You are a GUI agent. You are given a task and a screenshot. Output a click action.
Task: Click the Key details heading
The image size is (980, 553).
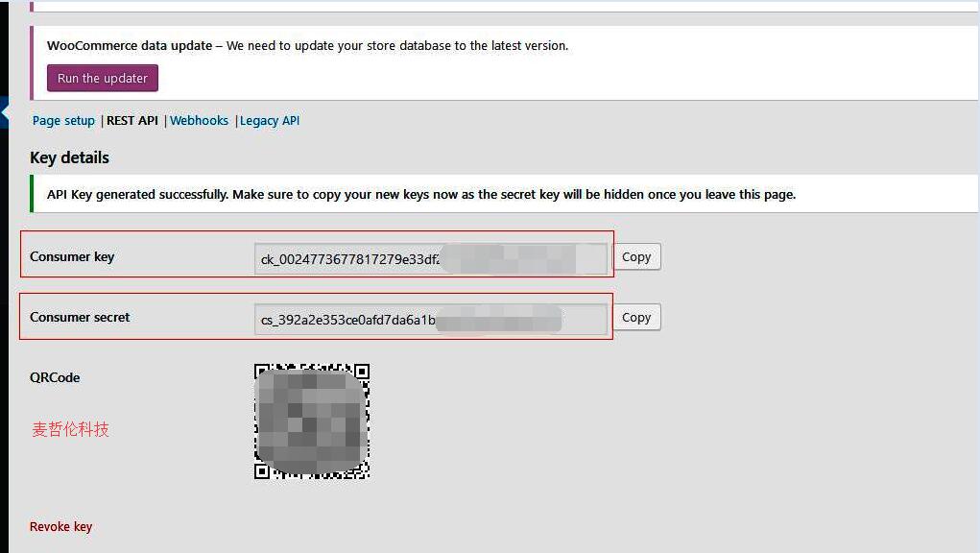tap(69, 157)
